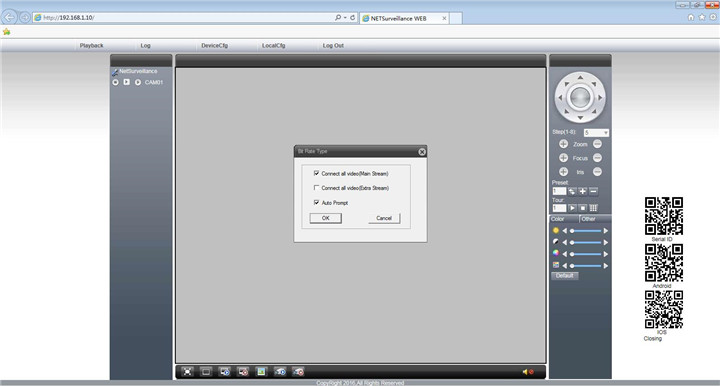720x386 pixels.
Task: Click add preset plus icon
Action: pyautogui.click(x=583, y=191)
